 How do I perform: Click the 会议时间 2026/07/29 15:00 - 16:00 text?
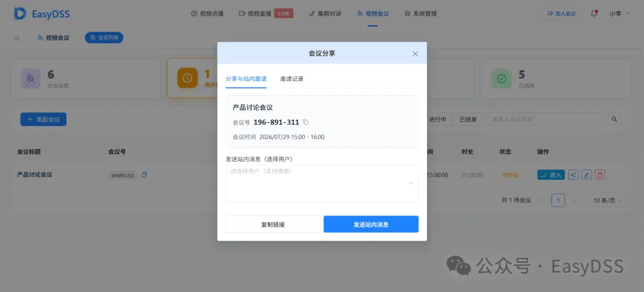(x=278, y=137)
